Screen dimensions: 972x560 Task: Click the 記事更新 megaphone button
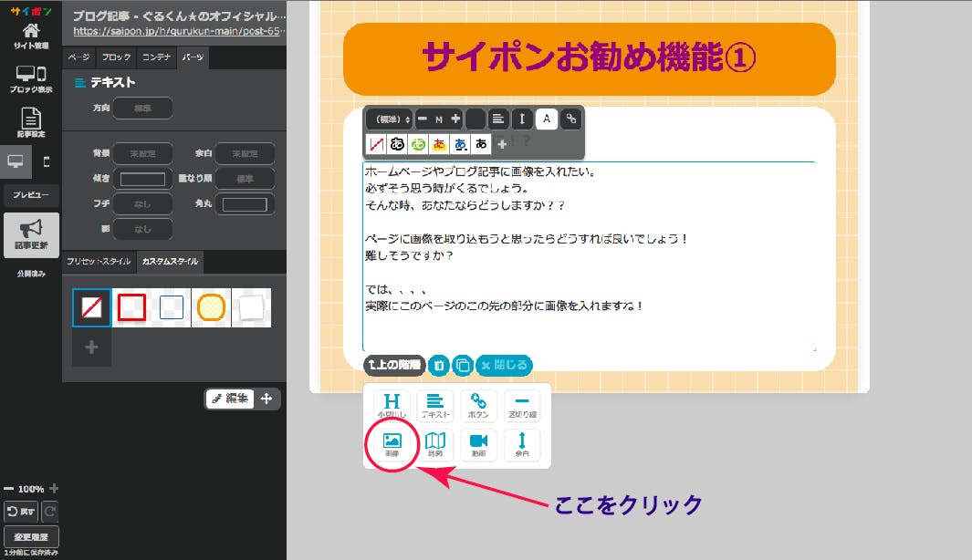(31, 234)
